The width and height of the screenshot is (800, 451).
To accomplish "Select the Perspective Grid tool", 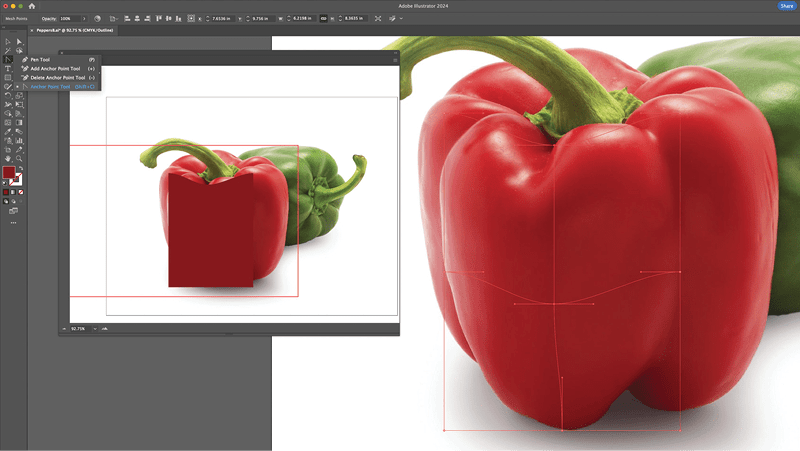I will [19, 113].
